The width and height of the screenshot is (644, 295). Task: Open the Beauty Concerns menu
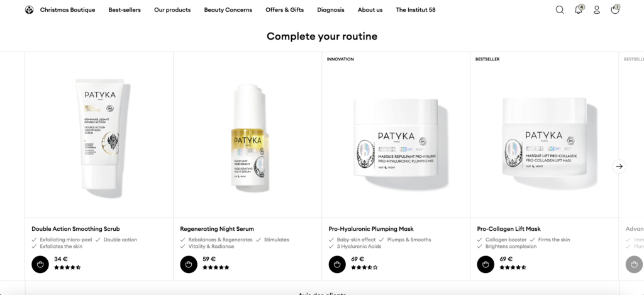click(228, 10)
